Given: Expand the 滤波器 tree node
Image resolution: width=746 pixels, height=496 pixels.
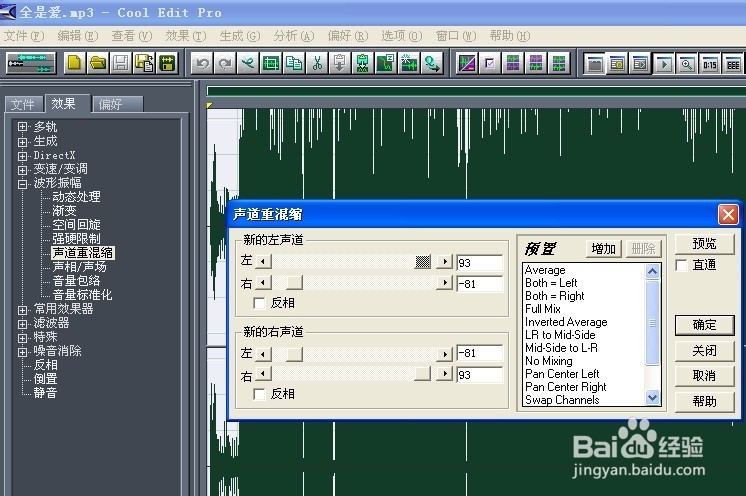Looking at the screenshot, I should point(22,324).
